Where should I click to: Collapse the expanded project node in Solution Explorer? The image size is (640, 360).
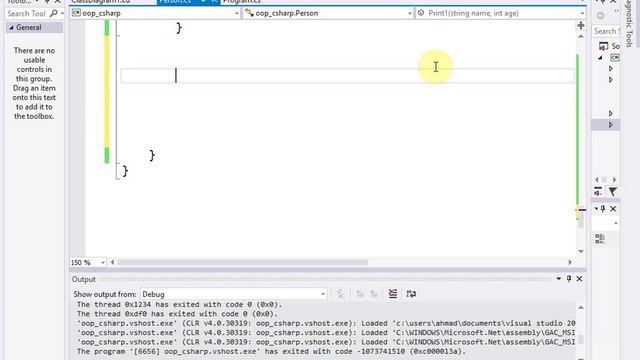point(600,58)
